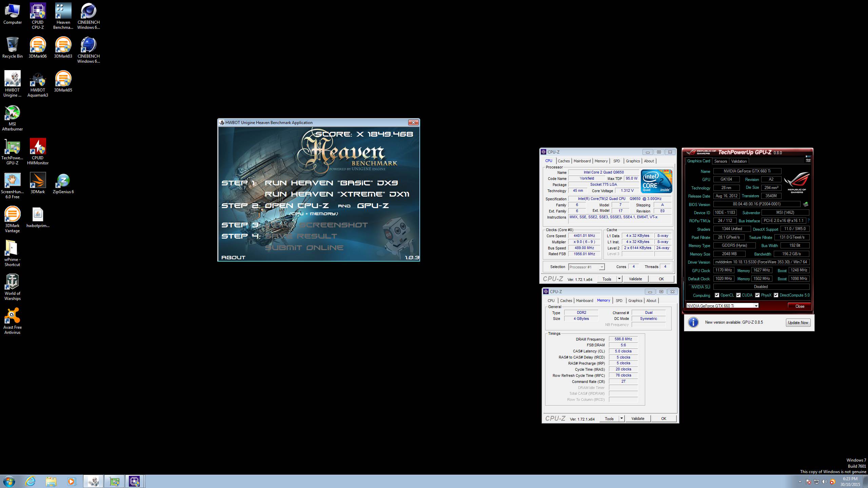Select the 3DMark06 desktop icon
Viewport: 868px width, 488px height.
click(x=38, y=47)
